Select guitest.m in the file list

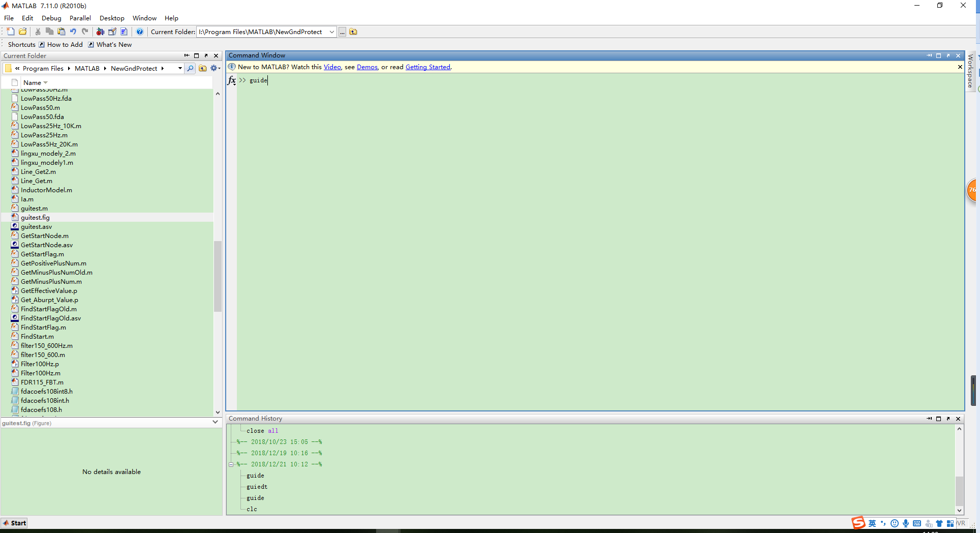[34, 209]
